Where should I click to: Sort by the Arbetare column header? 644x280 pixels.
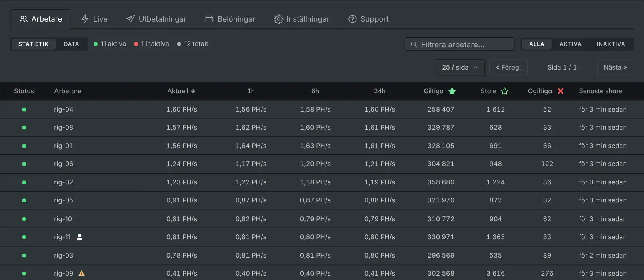point(68,91)
